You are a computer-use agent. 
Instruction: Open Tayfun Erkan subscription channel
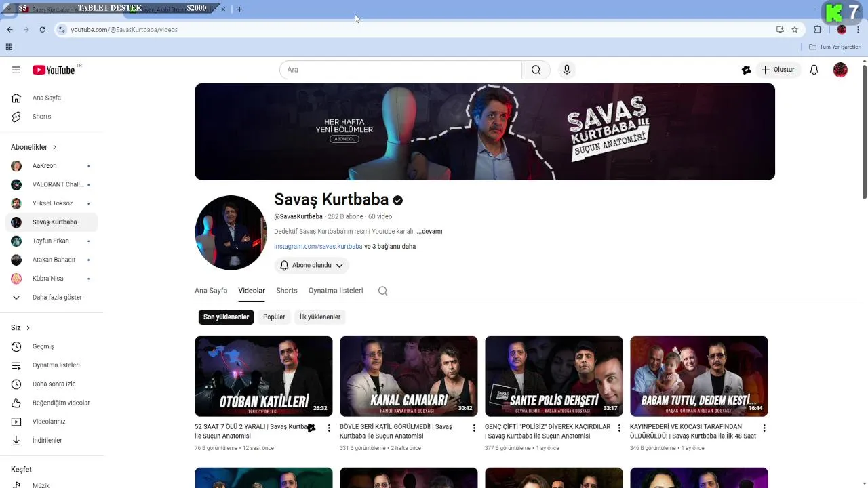tap(52, 241)
